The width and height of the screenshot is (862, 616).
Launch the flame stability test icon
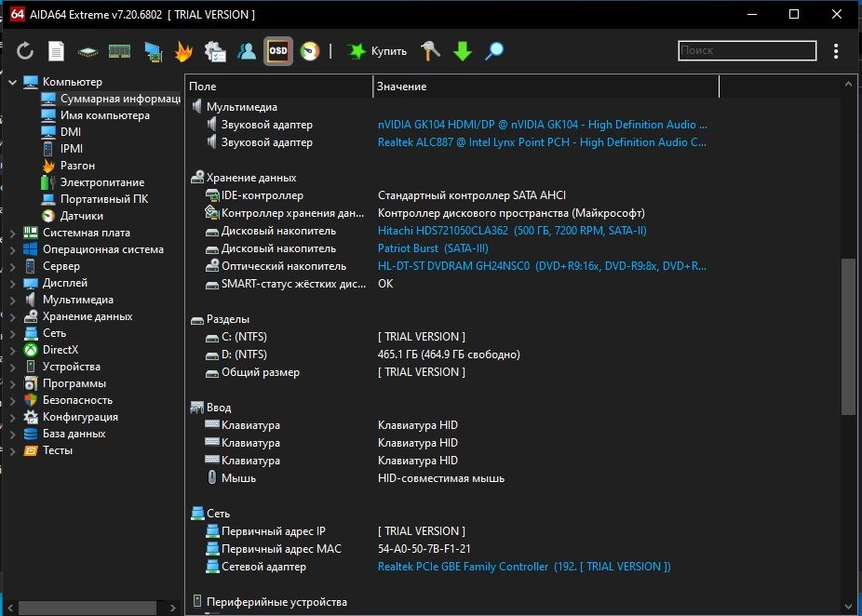point(183,51)
